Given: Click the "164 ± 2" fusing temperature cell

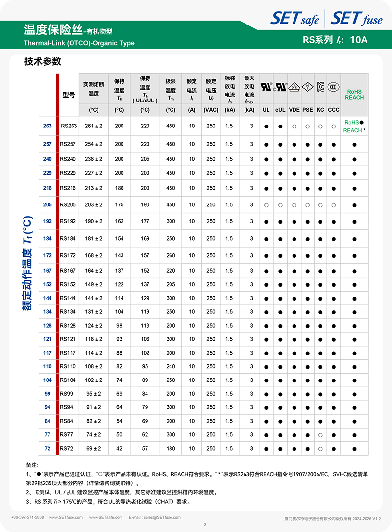Looking at the screenshot, I should pos(94,271).
